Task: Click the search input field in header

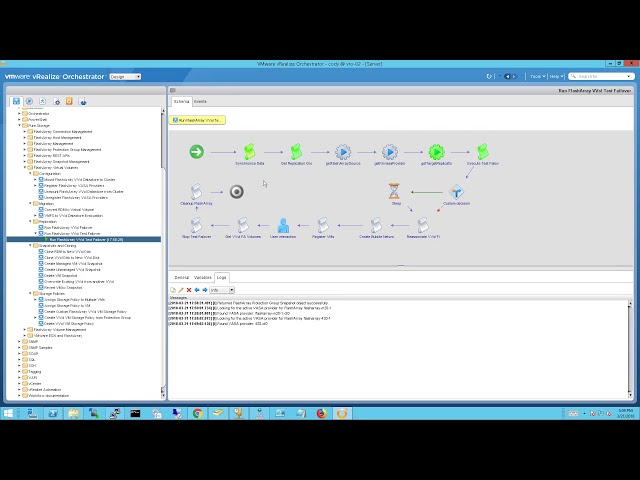Action: coord(601,76)
